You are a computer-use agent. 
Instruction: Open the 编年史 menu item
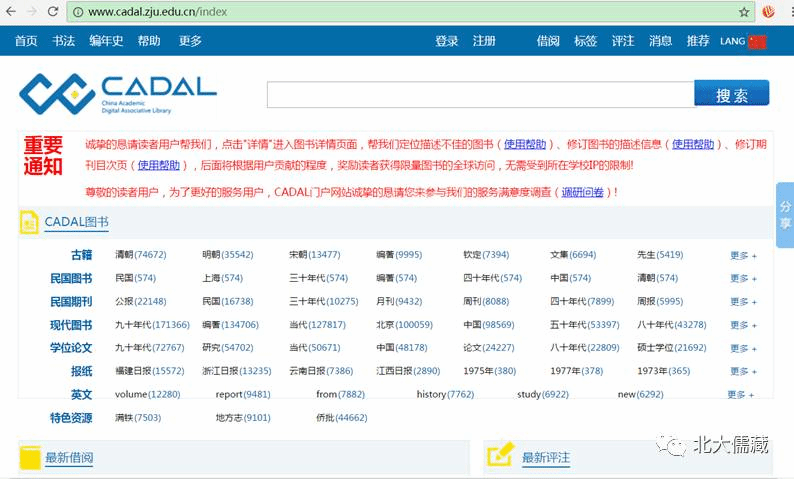coord(106,41)
